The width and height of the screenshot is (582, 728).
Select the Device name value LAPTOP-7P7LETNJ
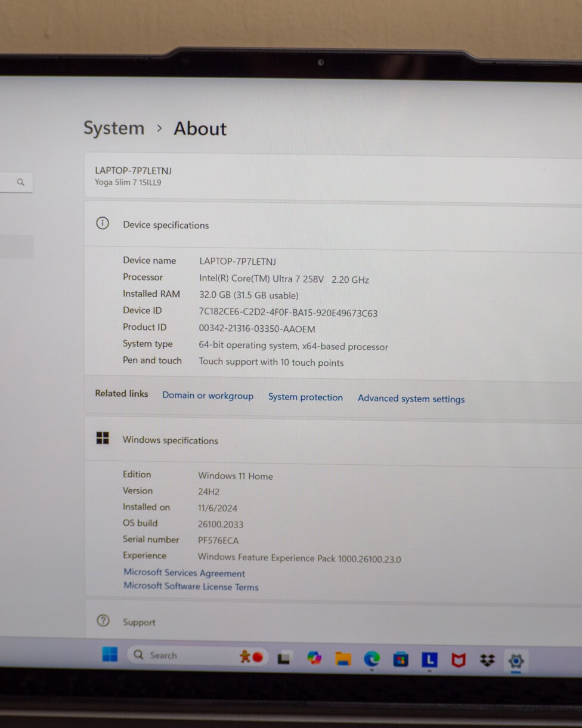[x=237, y=261]
